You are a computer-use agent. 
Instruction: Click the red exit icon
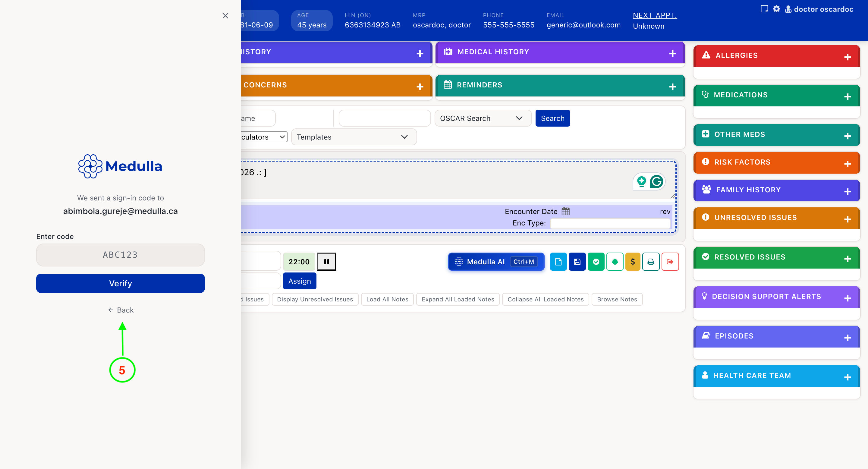[x=670, y=261]
